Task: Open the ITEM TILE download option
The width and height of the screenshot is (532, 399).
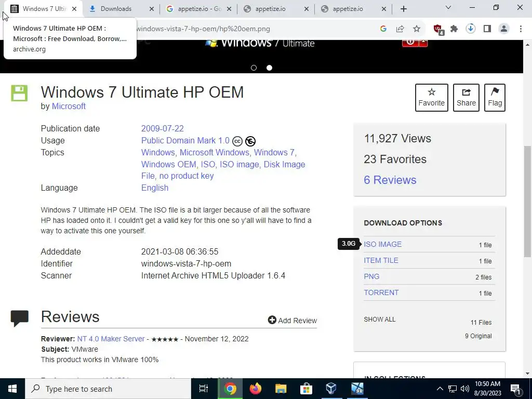Action: pyautogui.click(x=381, y=260)
